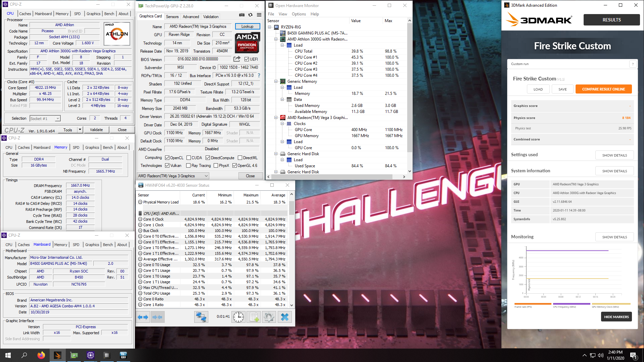Toggle the PhysX checkbox

point(216,166)
